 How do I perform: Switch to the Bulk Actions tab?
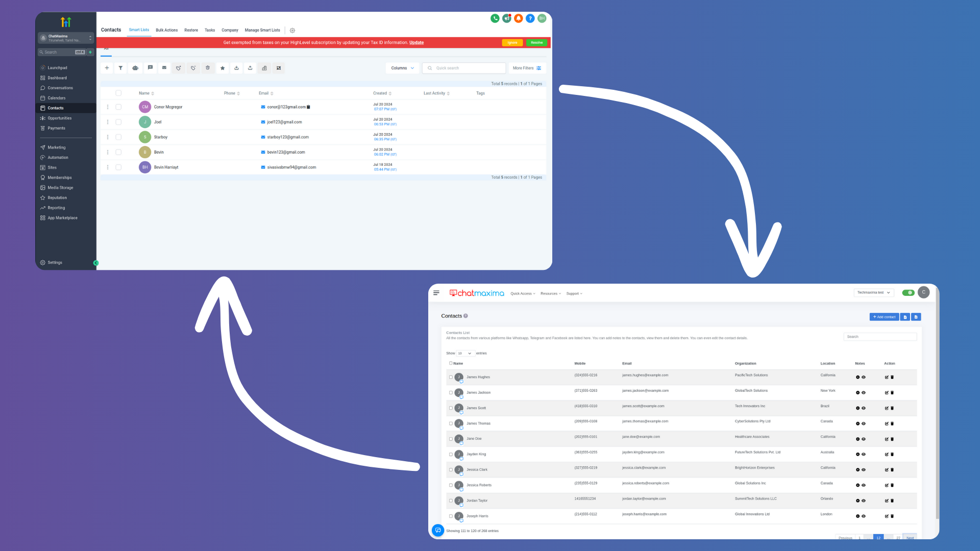pos(166,30)
